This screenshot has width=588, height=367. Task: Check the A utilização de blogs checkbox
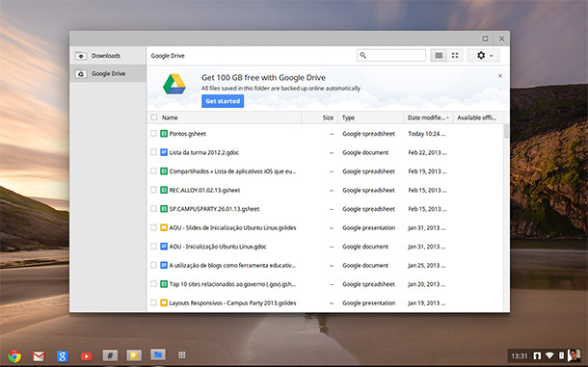click(153, 265)
